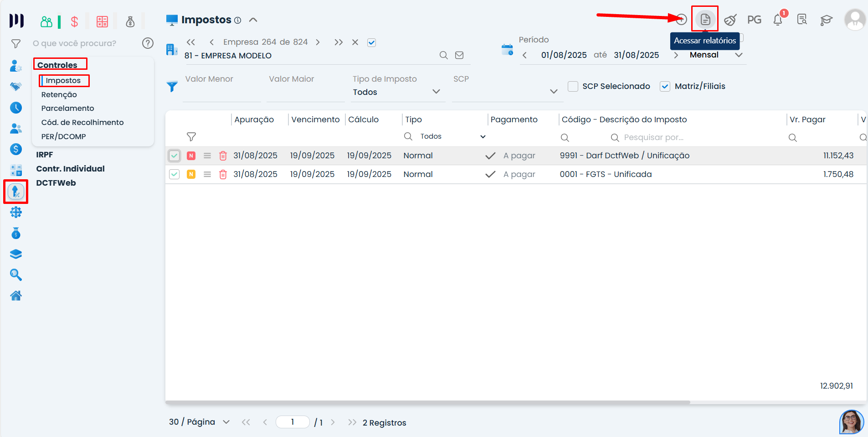
Task: Click the PG button in the top bar
Action: tap(754, 20)
